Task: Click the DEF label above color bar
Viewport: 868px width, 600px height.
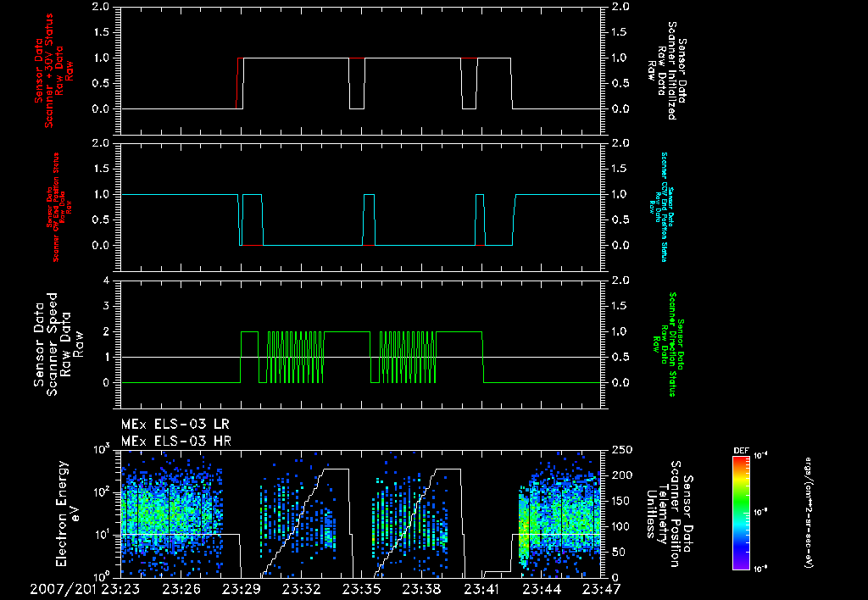Action: coord(741,451)
